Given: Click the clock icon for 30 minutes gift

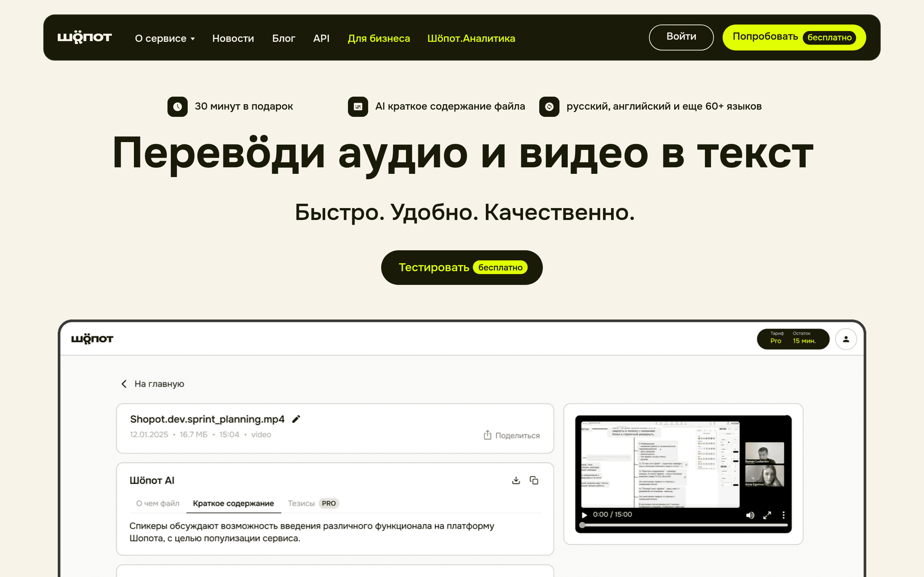Looking at the screenshot, I should [178, 106].
